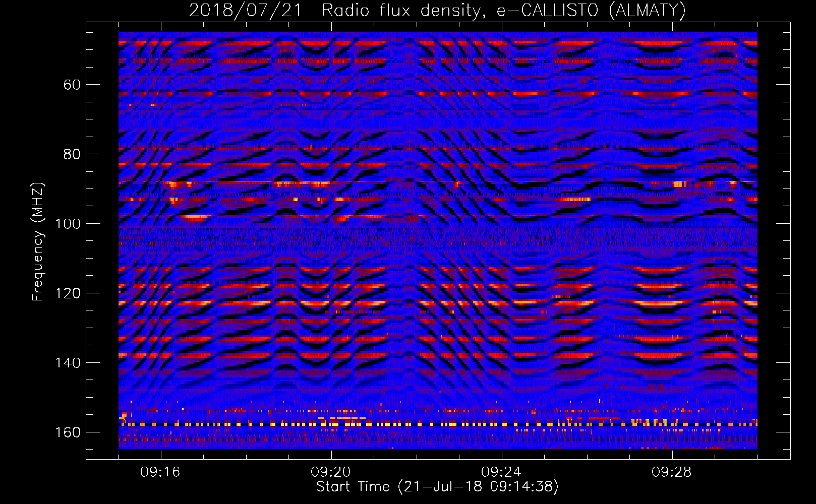Click the 09:20 time tick label
This screenshot has width=816, height=504.
(331, 472)
